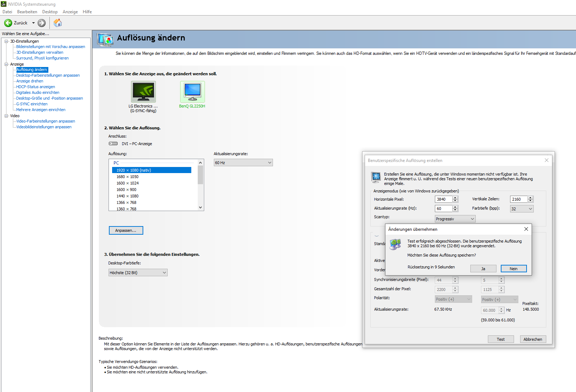
Task: Click the Gesamtzahl der Pixel 2200 field
Action: (x=444, y=290)
